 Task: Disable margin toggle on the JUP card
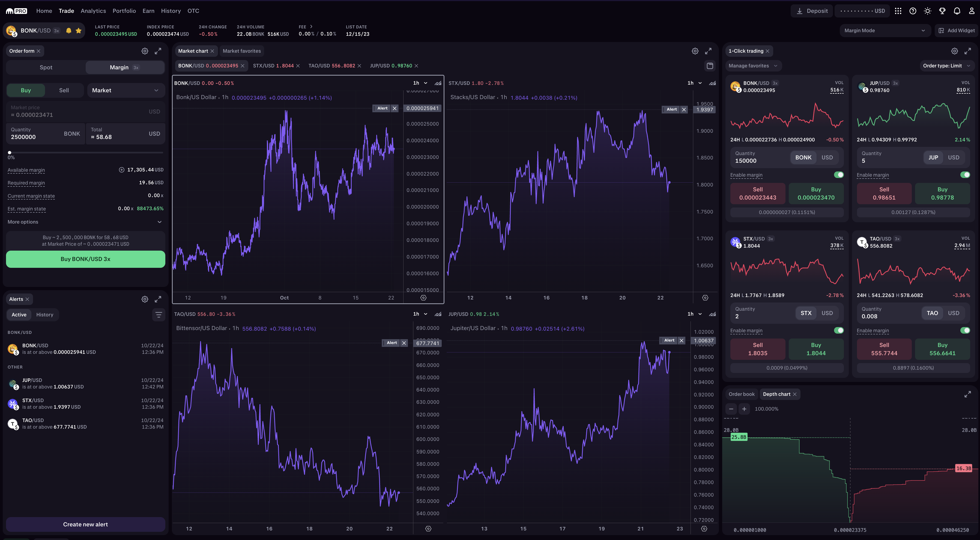[966, 175]
